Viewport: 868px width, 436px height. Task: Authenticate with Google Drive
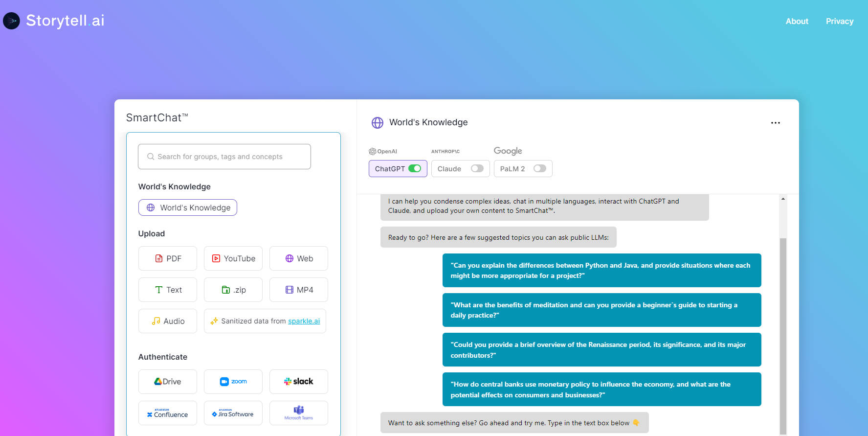168,382
